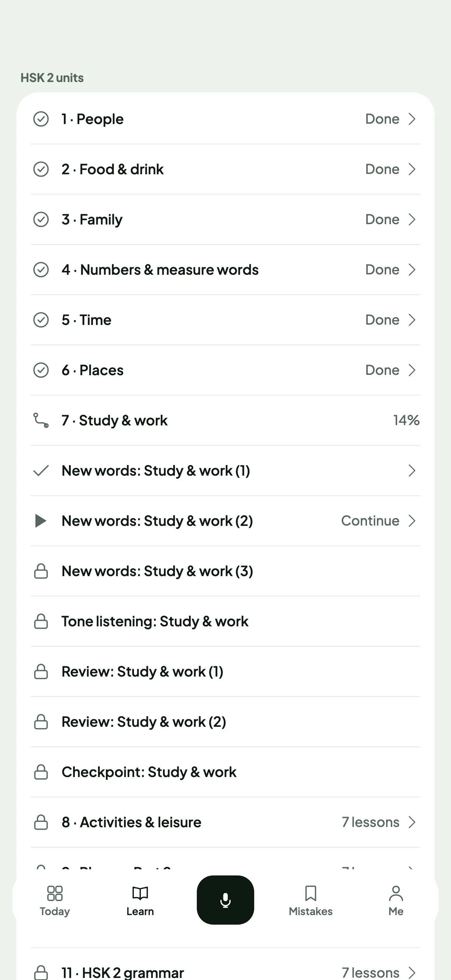This screenshot has height=980, width=451.
Task: Tap the completed checkmark for 1 · People
Action: [x=41, y=119]
